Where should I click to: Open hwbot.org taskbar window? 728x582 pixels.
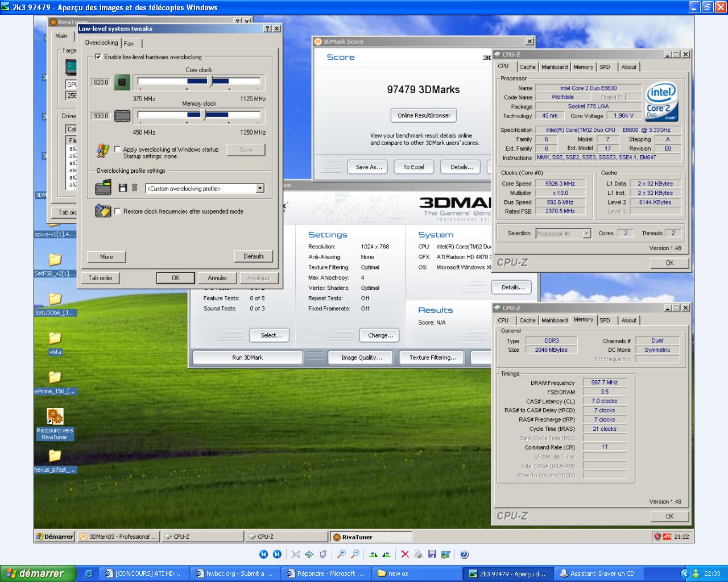click(x=235, y=573)
